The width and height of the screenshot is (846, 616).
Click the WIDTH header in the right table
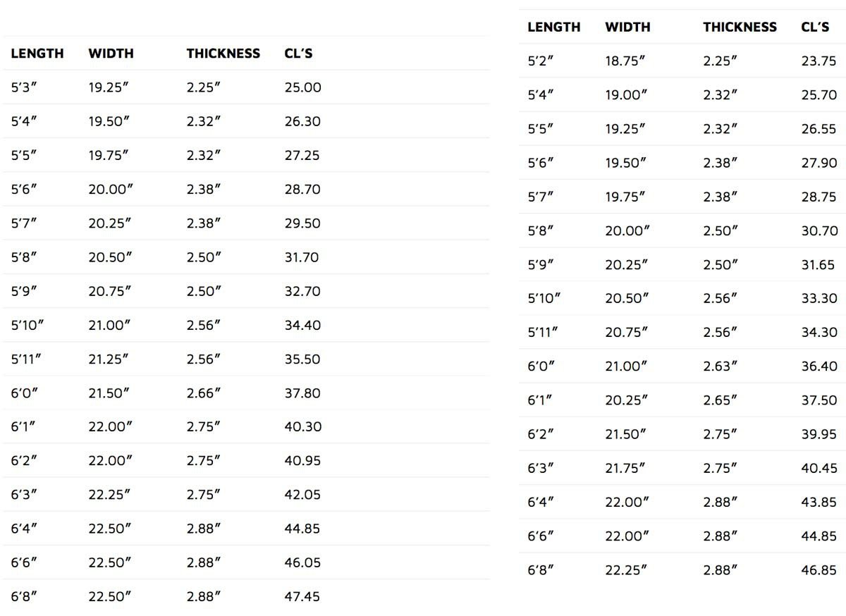click(x=627, y=27)
